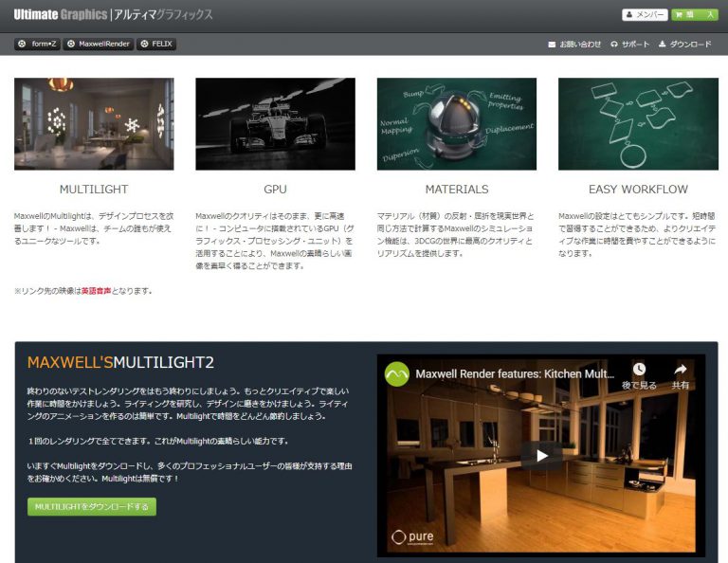Image resolution: width=728 pixels, height=563 pixels.
Task: Select the MULTILIGHT heading
Action: 94,190
